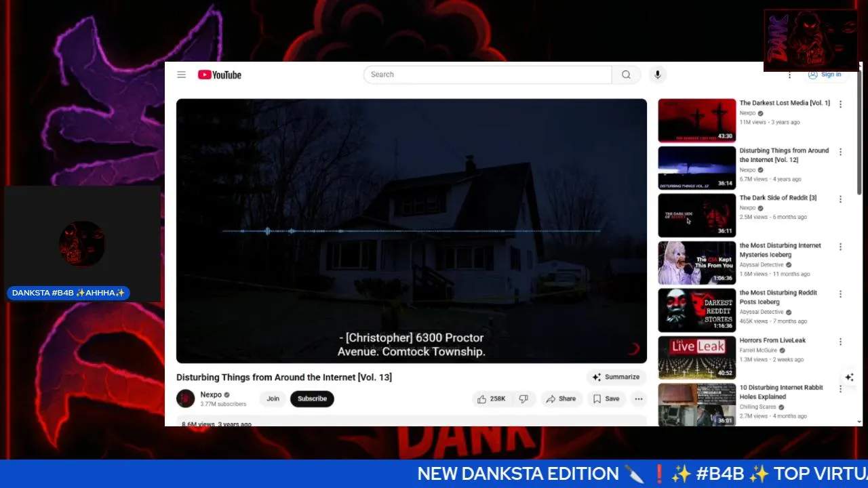Open title Disturbing Things from Around the Internet [Vol. 12]
Viewport: 868px width, 488px height.
click(784, 155)
